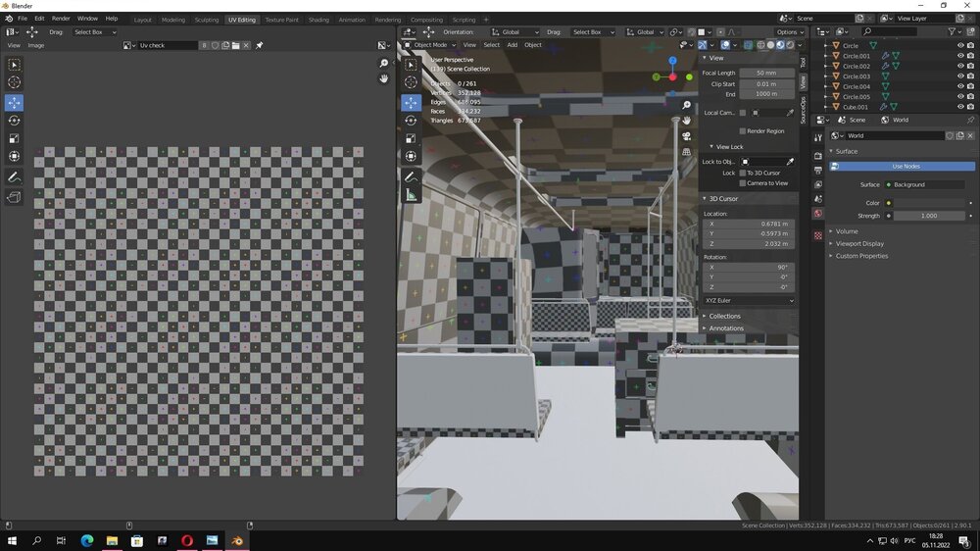The height and width of the screenshot is (551, 980).
Task: Open the viewport Options button
Action: pos(788,31)
